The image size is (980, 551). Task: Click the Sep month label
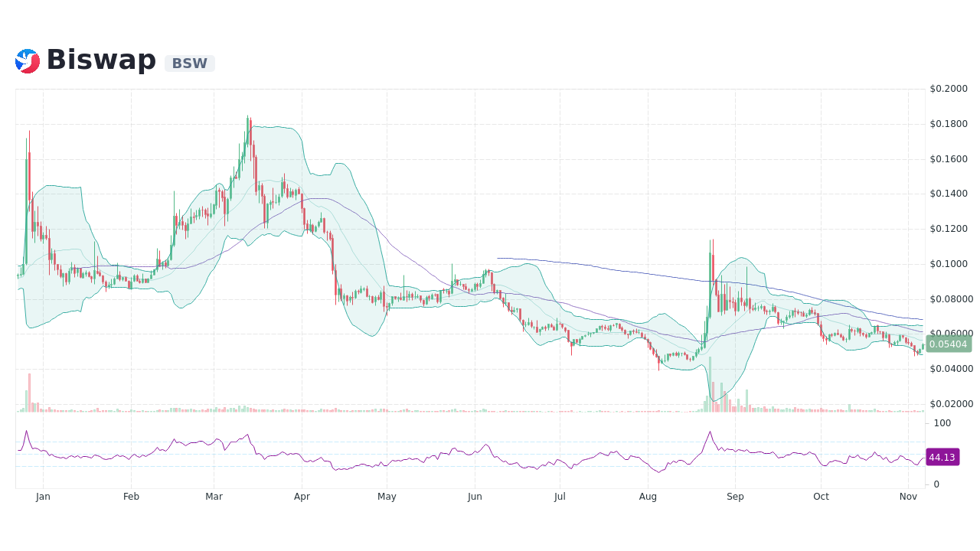point(735,497)
